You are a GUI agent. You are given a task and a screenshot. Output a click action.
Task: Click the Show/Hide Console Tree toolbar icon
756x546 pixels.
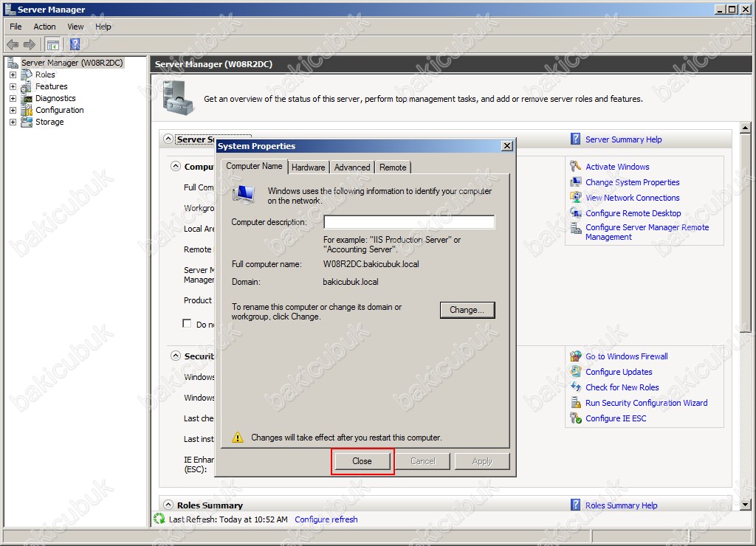coord(53,45)
